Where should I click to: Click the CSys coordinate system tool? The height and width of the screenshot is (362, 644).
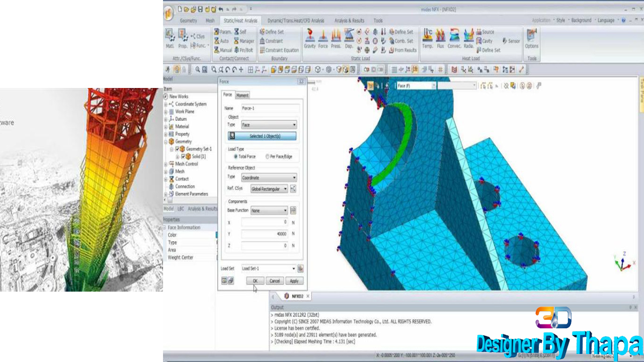tap(198, 36)
